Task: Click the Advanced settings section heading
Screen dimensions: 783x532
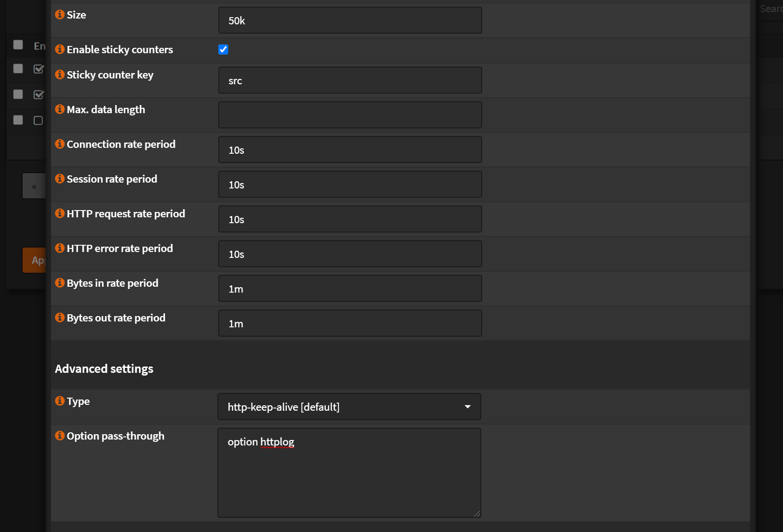Action: (104, 369)
